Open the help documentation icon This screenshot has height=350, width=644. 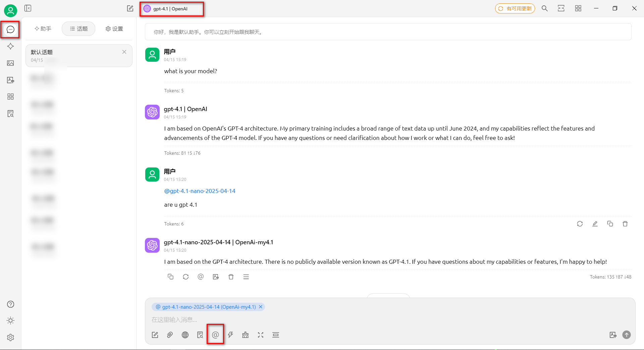click(x=10, y=304)
